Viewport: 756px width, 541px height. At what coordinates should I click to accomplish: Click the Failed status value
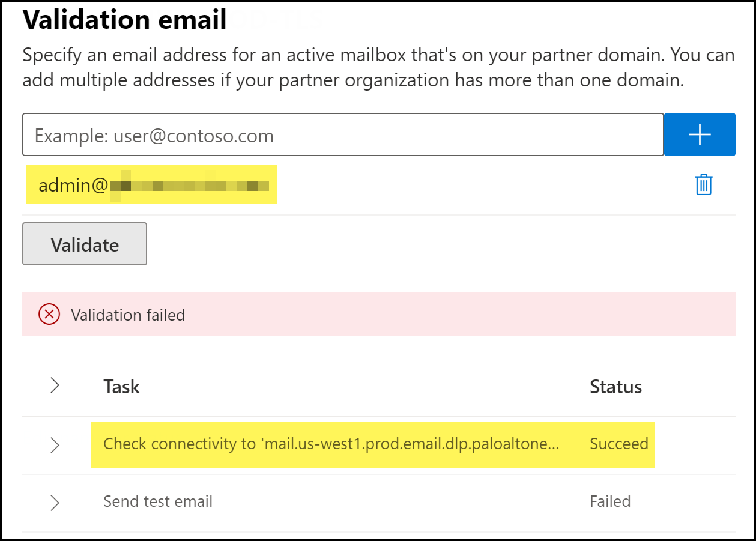[x=609, y=501]
